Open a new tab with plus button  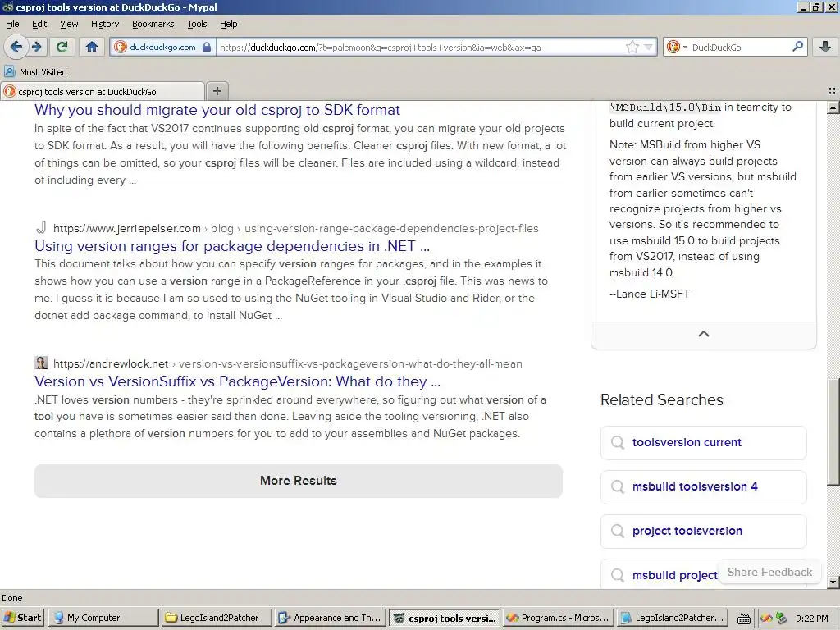217,91
